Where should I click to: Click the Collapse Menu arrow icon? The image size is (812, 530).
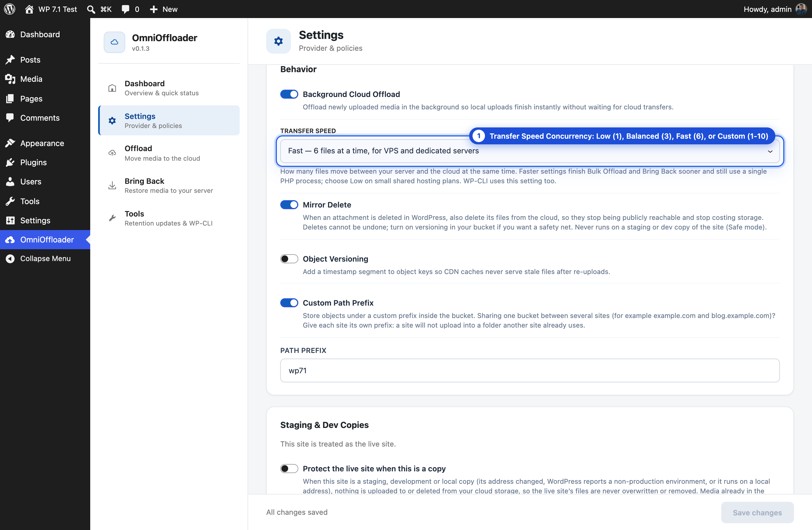coord(10,259)
